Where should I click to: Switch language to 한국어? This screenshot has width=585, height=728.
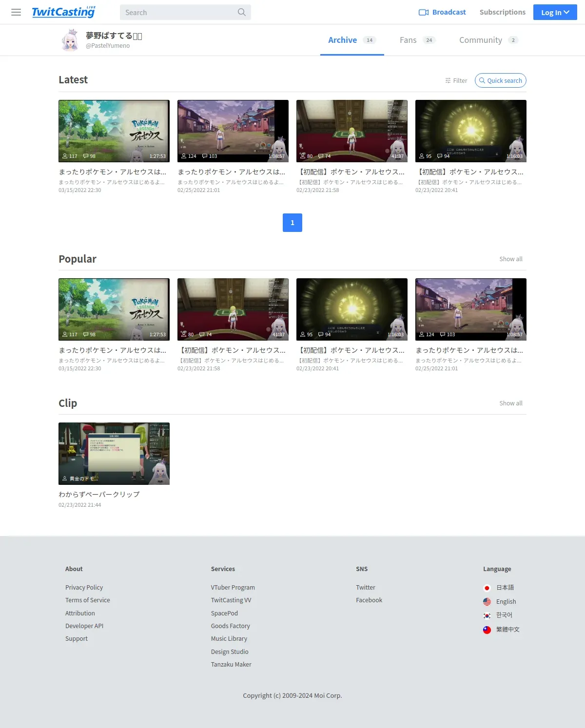pos(504,615)
